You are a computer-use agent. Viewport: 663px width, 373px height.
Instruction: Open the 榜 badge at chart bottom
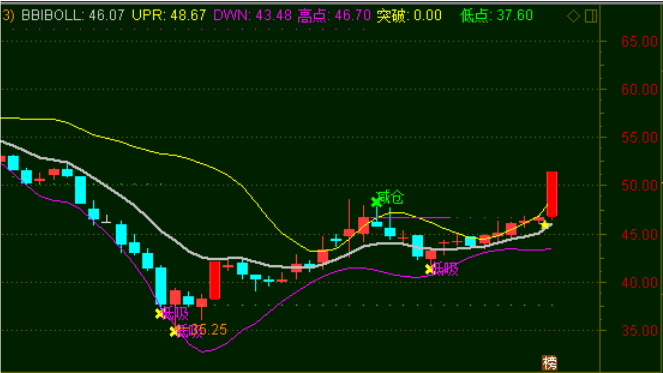(550, 363)
